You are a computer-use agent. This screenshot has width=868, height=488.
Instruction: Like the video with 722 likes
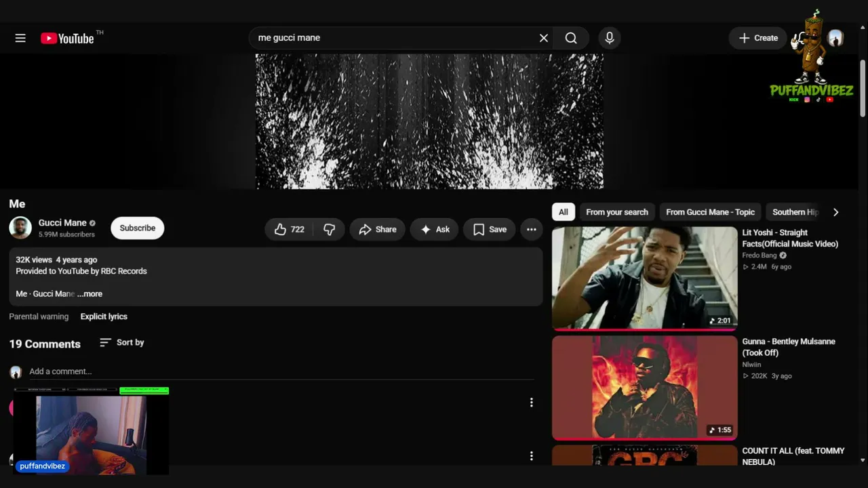point(290,230)
